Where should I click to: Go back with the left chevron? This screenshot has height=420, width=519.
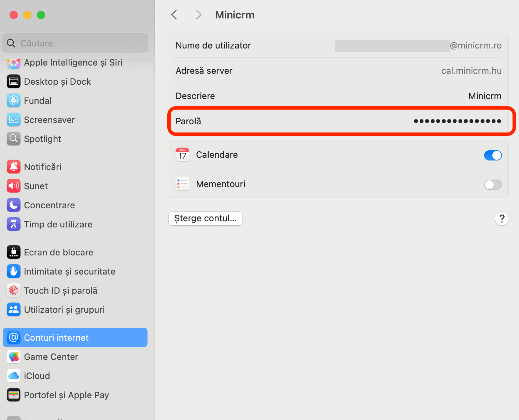tap(174, 15)
